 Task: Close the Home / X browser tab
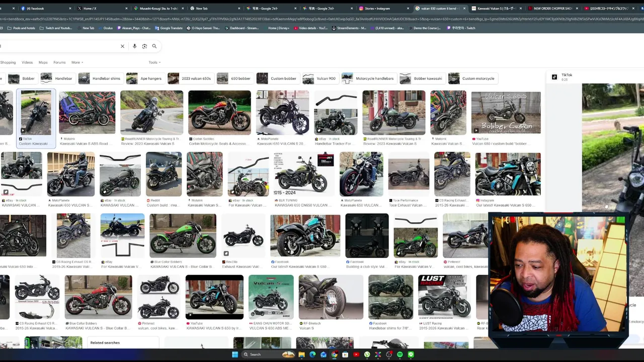126,9
